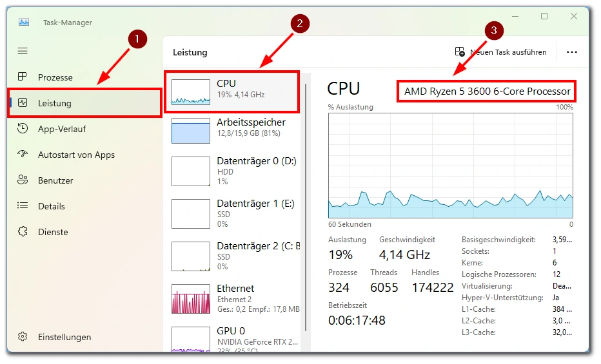
Task: Click the GPU 0 resource label
Action: pyautogui.click(x=231, y=330)
